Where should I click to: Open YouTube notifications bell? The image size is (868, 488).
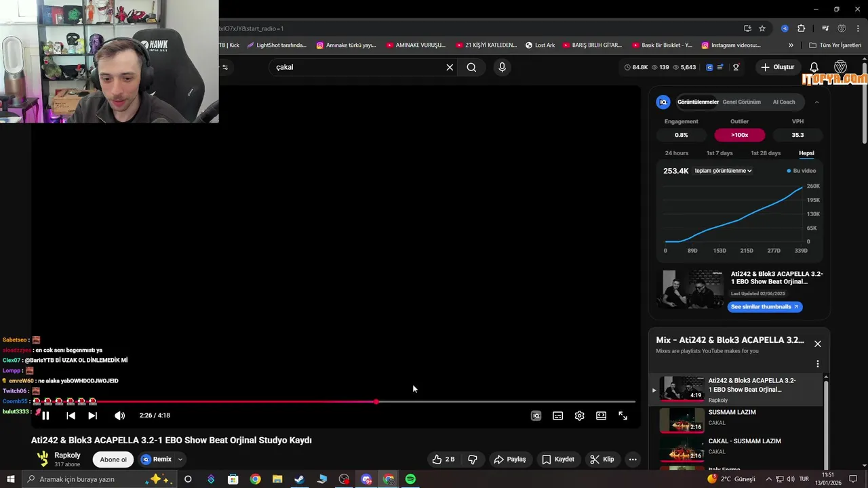pos(814,67)
